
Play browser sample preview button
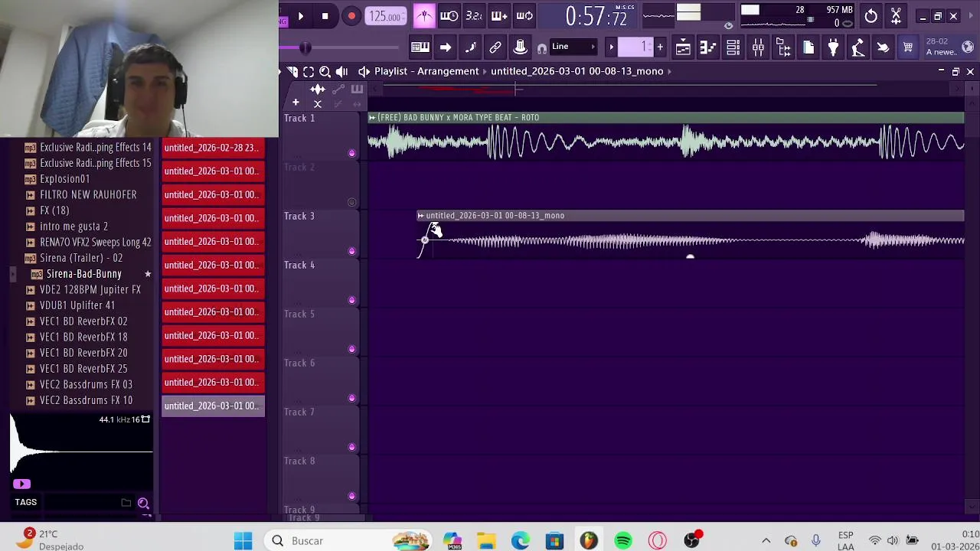point(21,484)
